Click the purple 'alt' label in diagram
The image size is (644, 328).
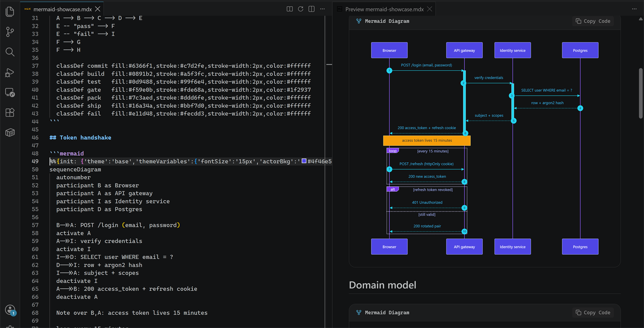tap(392, 190)
